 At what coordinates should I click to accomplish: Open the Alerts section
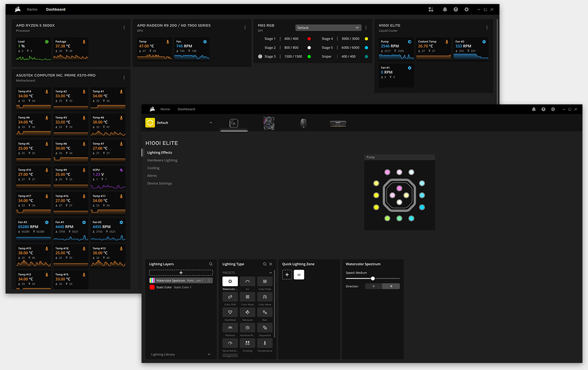152,176
